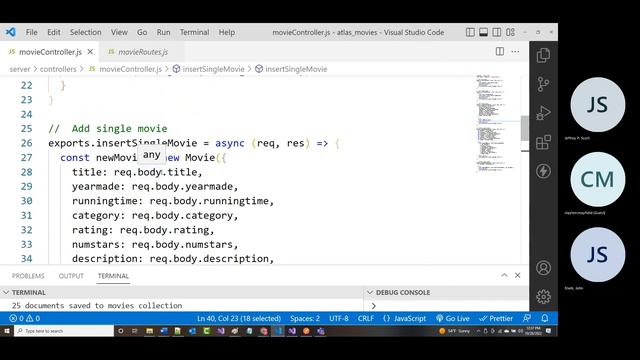Open File Explorer on the taskbar
The height and width of the screenshot is (360, 640).
pyautogui.click(x=149, y=331)
